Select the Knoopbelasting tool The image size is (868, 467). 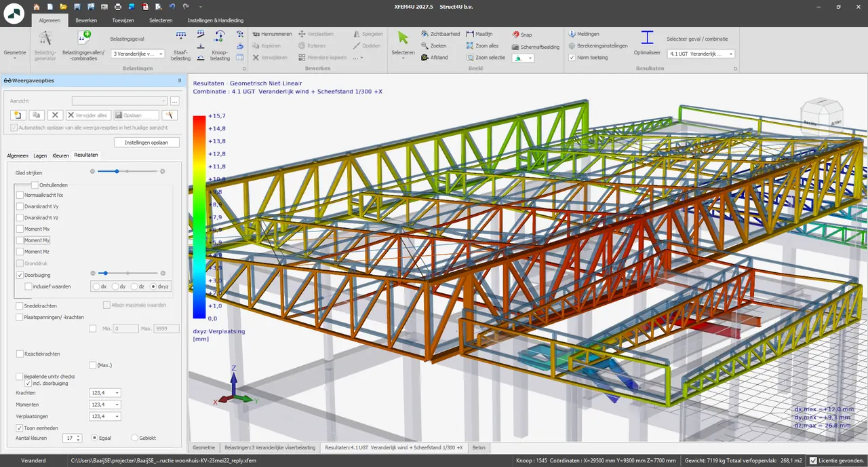[220, 45]
